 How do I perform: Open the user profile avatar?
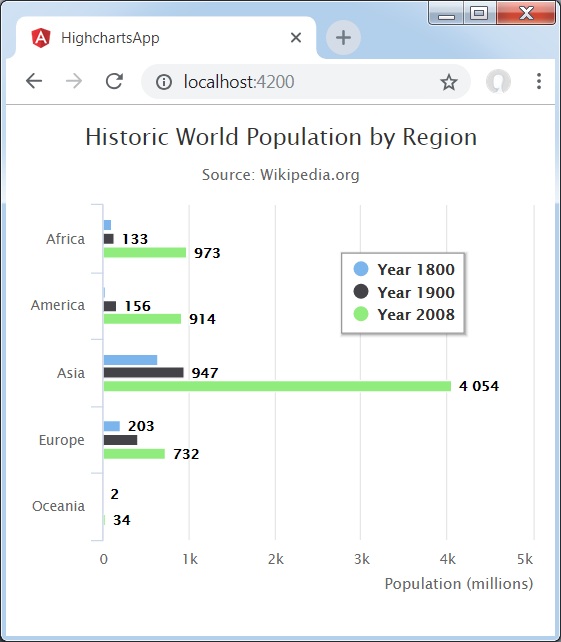pyautogui.click(x=498, y=81)
